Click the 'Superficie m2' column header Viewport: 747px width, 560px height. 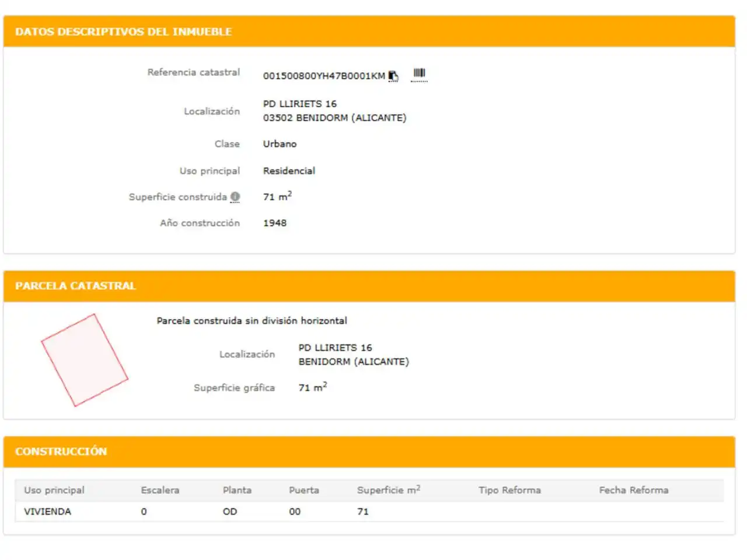[x=389, y=490]
